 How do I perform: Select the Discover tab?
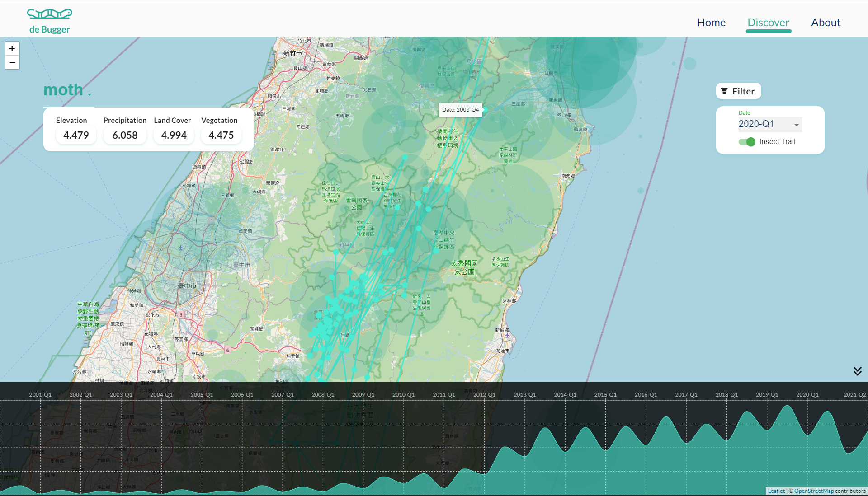768,23
